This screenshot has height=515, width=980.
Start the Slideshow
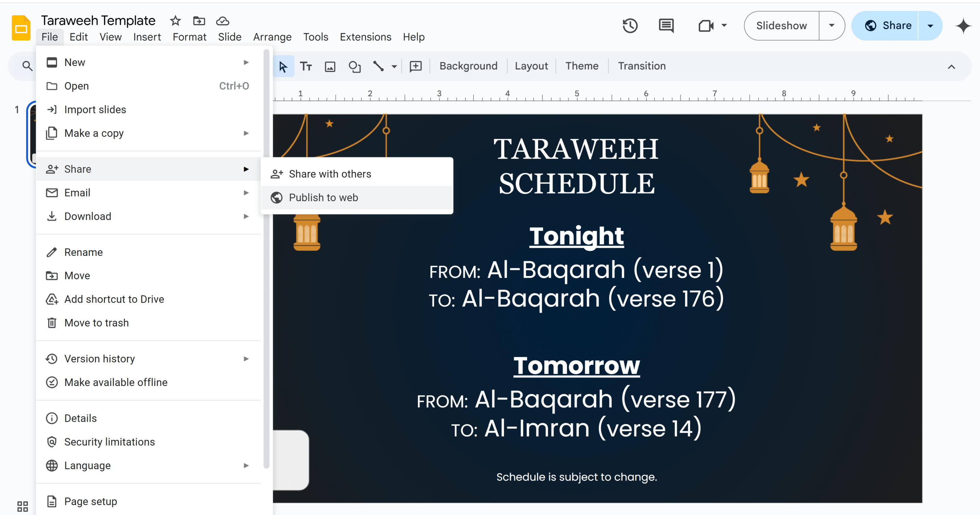pos(781,26)
